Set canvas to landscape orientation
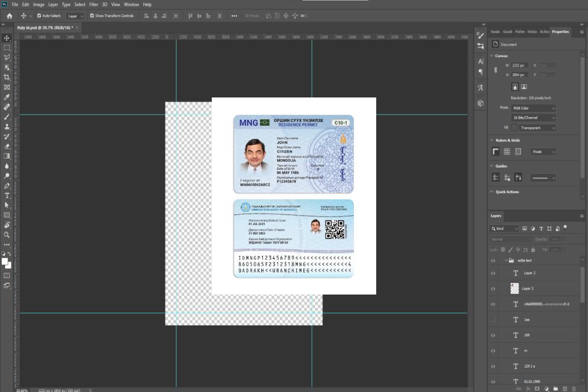Screen dimensions: 588x392 (x=524, y=87)
